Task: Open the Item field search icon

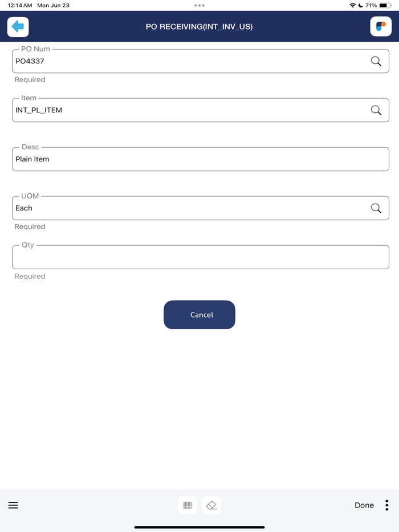Action: pyautogui.click(x=376, y=110)
